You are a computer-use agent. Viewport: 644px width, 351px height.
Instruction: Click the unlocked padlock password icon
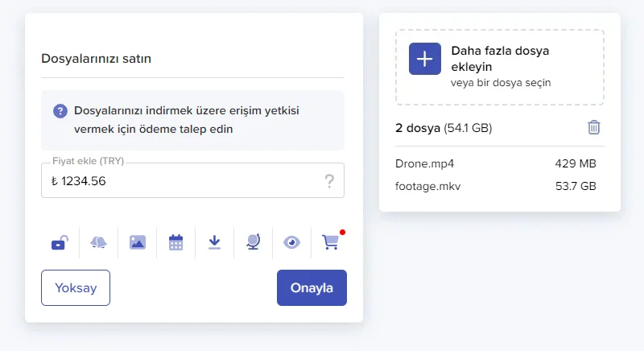[x=60, y=242]
